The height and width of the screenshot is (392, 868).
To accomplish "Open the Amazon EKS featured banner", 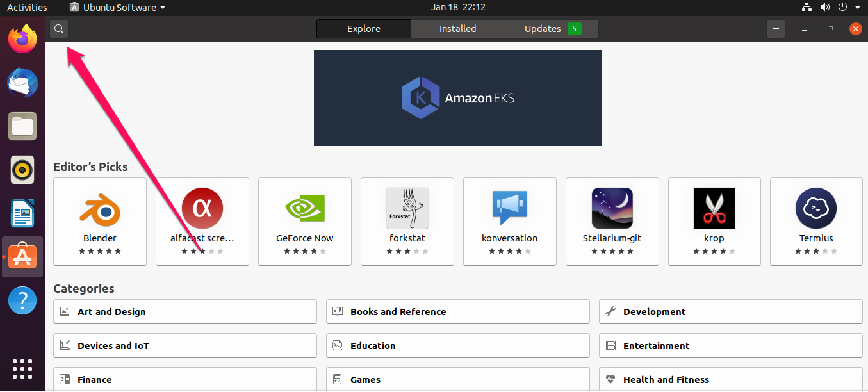I will click(458, 98).
